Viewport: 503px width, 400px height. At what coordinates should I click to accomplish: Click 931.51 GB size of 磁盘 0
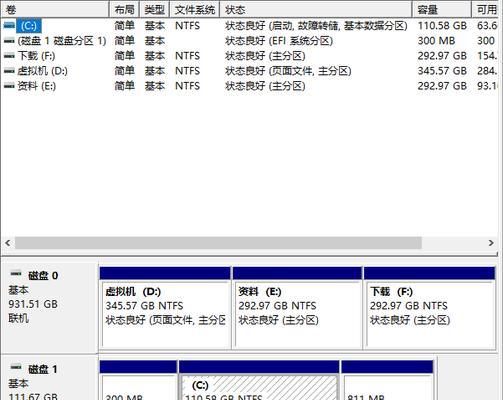(x=33, y=304)
